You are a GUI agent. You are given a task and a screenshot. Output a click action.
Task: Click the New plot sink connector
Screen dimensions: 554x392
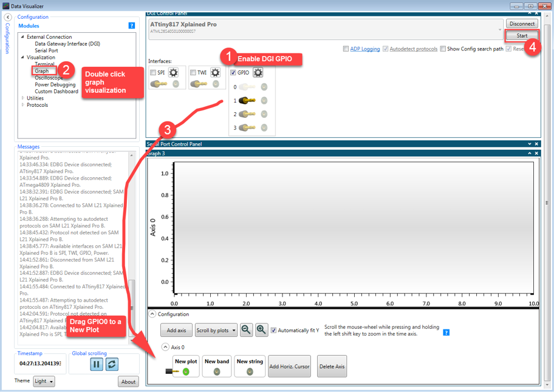point(186,371)
